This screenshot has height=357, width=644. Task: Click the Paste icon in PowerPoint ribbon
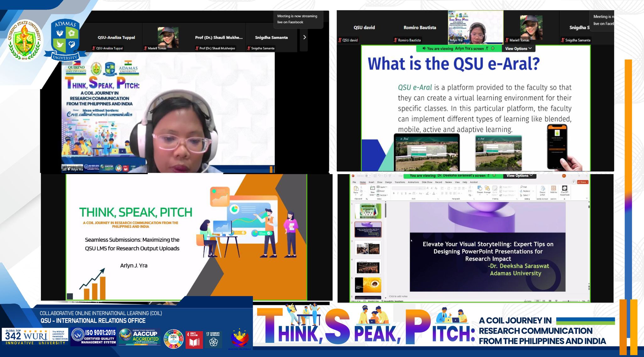[x=356, y=189]
